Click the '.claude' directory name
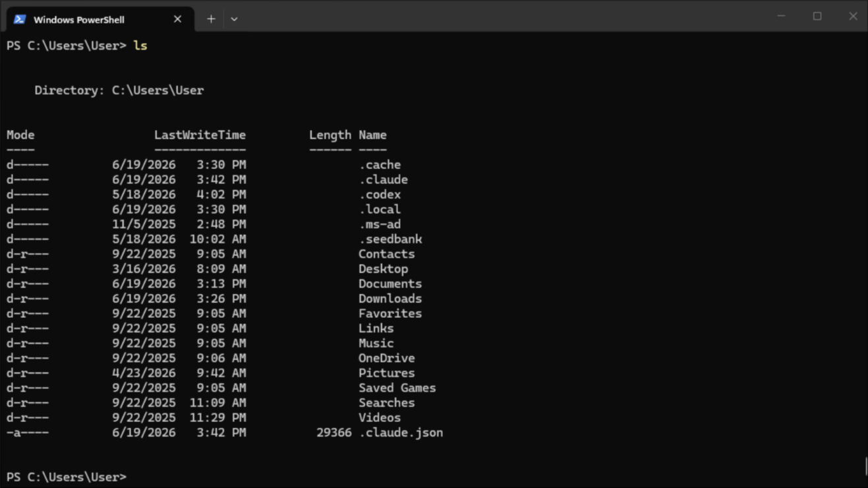 383,179
